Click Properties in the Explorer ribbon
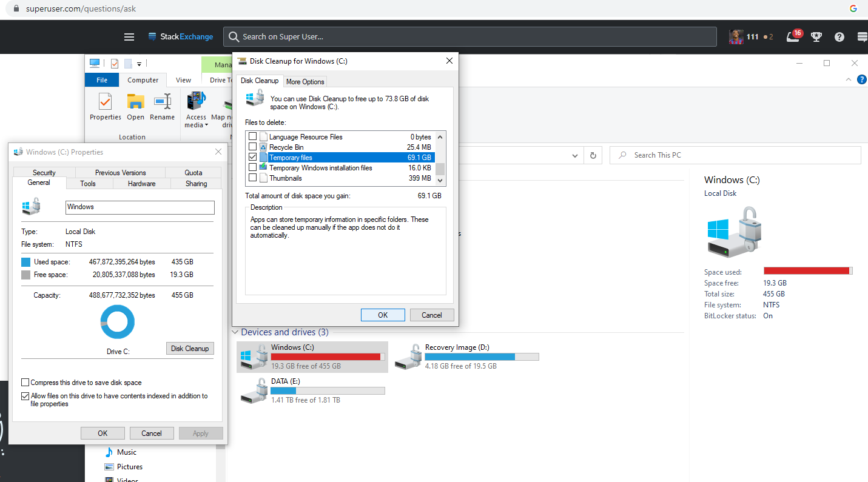The height and width of the screenshot is (482, 868). pyautogui.click(x=106, y=107)
